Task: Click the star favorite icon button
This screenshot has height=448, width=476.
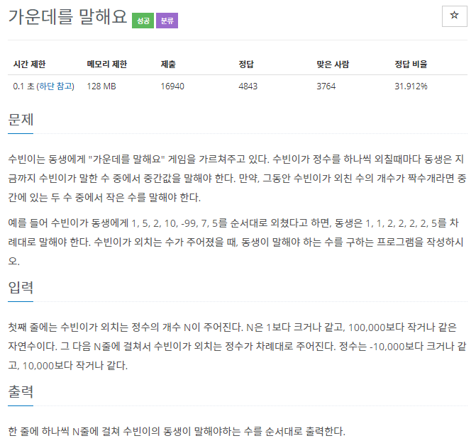Action: tap(454, 16)
